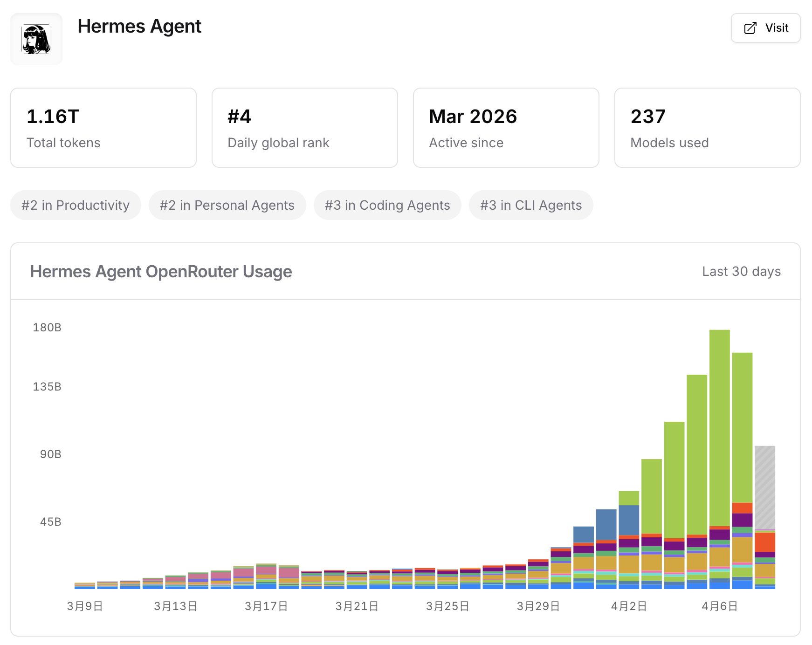The height and width of the screenshot is (645, 812).
Task: Select the #3 in CLI Agents tag
Action: (531, 205)
